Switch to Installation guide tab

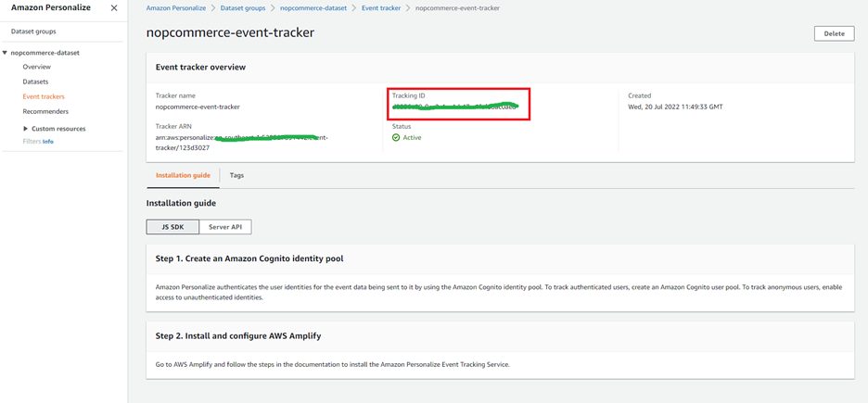pyautogui.click(x=183, y=175)
